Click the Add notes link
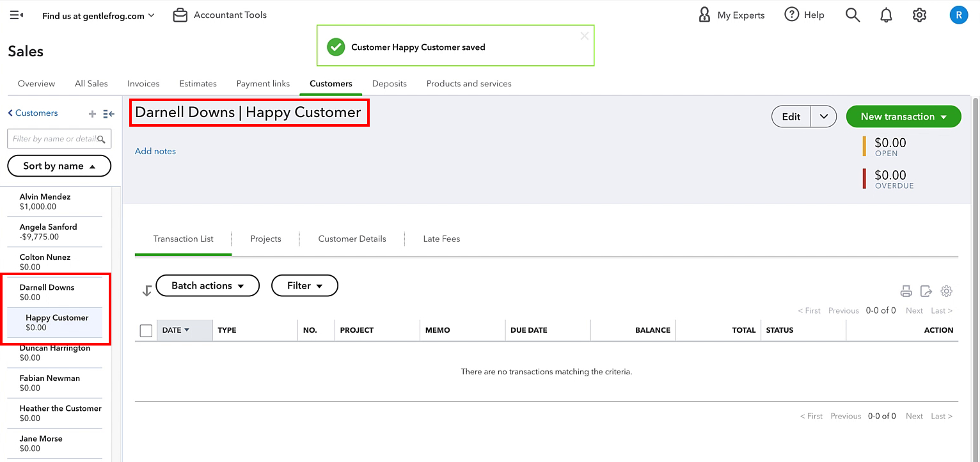The width and height of the screenshot is (980, 462). pos(155,151)
